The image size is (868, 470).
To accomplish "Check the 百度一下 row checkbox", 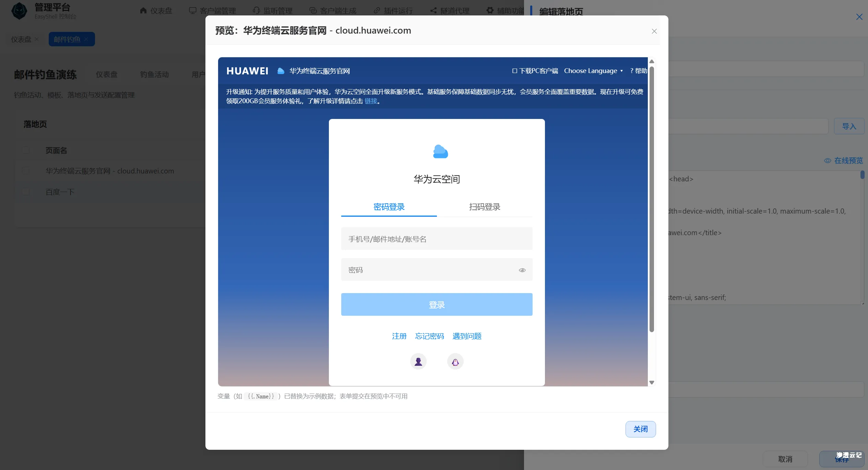I will [26, 191].
